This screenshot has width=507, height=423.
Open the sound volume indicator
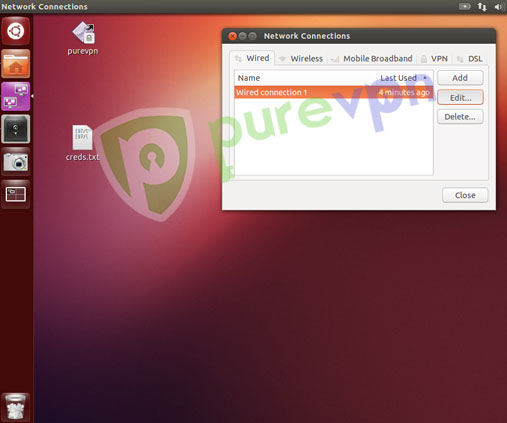(499, 7)
